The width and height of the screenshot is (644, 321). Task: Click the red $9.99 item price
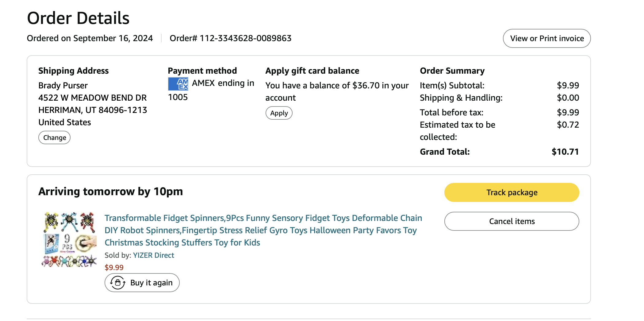(114, 268)
